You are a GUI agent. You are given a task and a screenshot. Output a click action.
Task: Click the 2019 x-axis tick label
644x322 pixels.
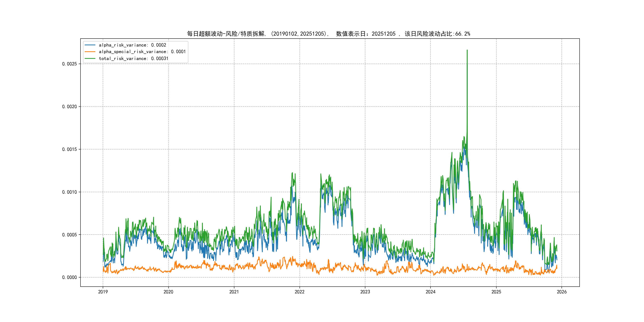pyautogui.click(x=103, y=292)
